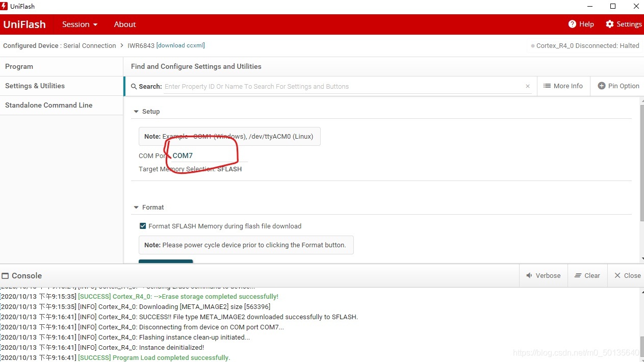Click the Verbose button label
This screenshot has width=644, height=362.
point(548,275)
